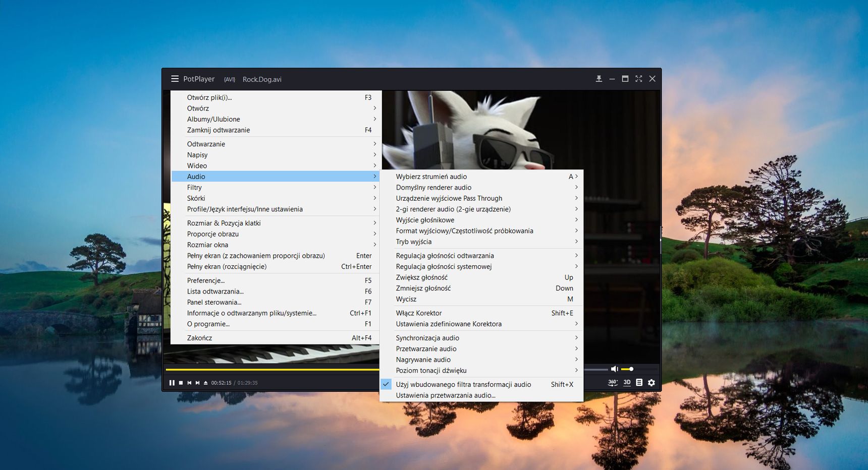Toggle 'Użyj wbudowanego filtra transformacji audio'
Screen dimensions: 868x470
(x=463, y=384)
